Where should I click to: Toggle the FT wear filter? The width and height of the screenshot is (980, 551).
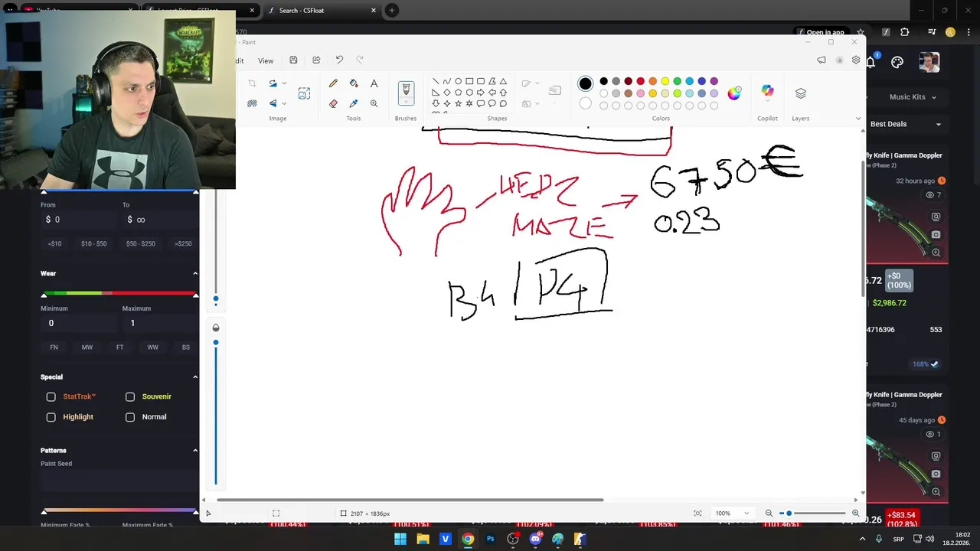coord(120,347)
